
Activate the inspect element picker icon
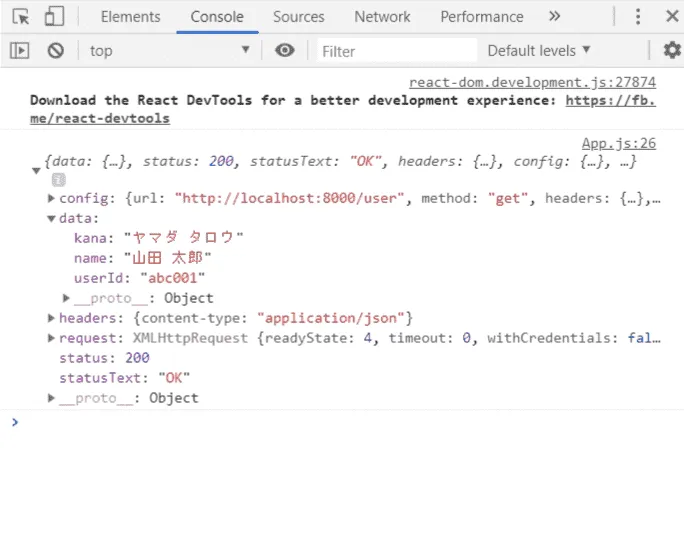[x=21, y=17]
